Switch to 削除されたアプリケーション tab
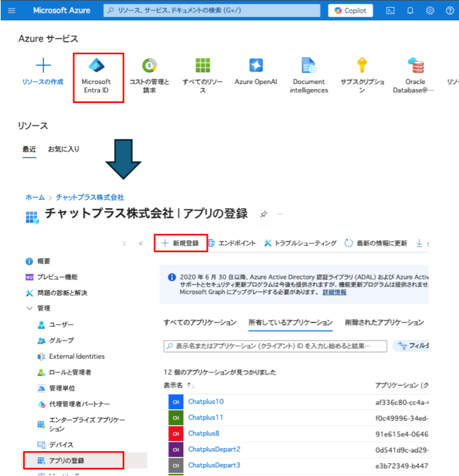 pyautogui.click(x=385, y=323)
